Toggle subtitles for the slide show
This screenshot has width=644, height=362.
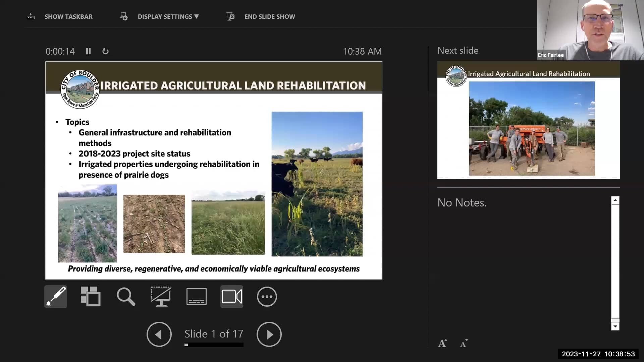(196, 296)
